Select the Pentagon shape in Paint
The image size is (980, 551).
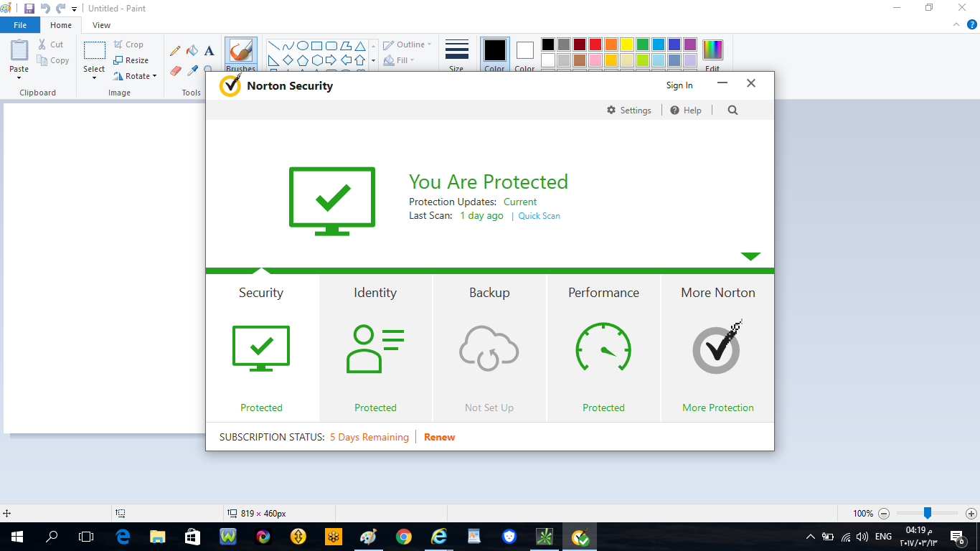303,60
